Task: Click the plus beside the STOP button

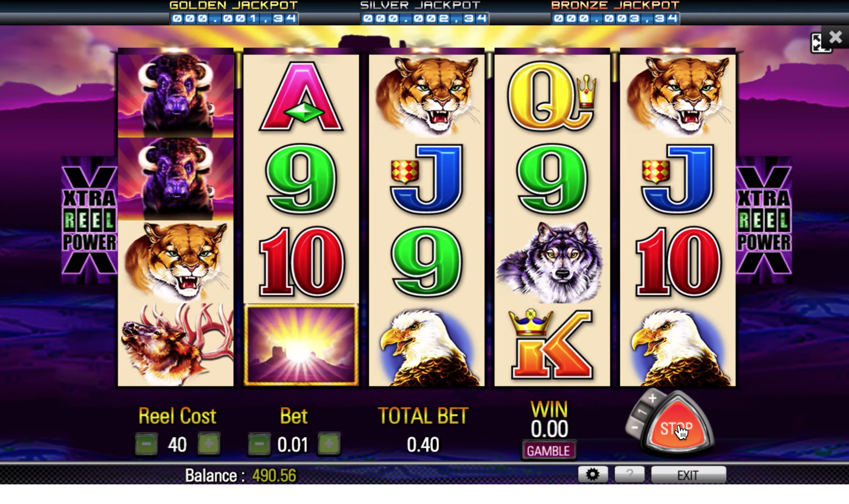Action: (x=652, y=398)
